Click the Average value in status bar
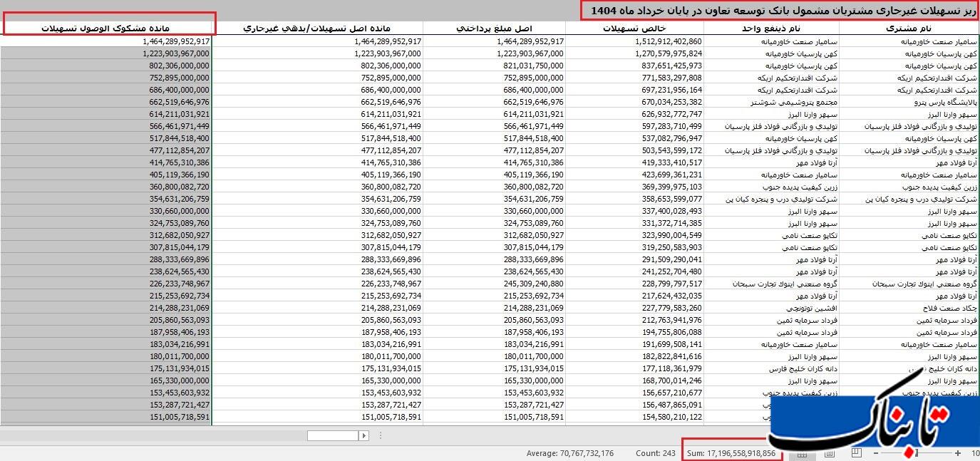 click(x=570, y=453)
